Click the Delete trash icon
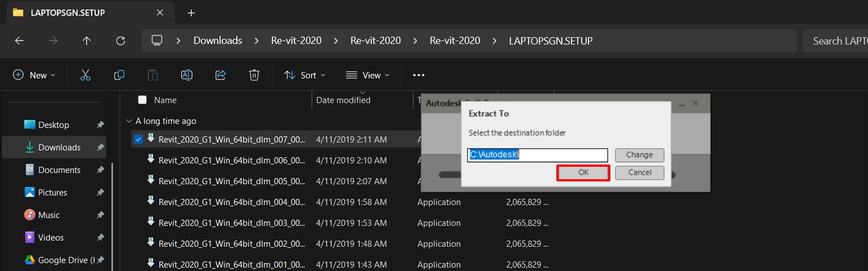This screenshot has height=271, width=868. point(254,75)
